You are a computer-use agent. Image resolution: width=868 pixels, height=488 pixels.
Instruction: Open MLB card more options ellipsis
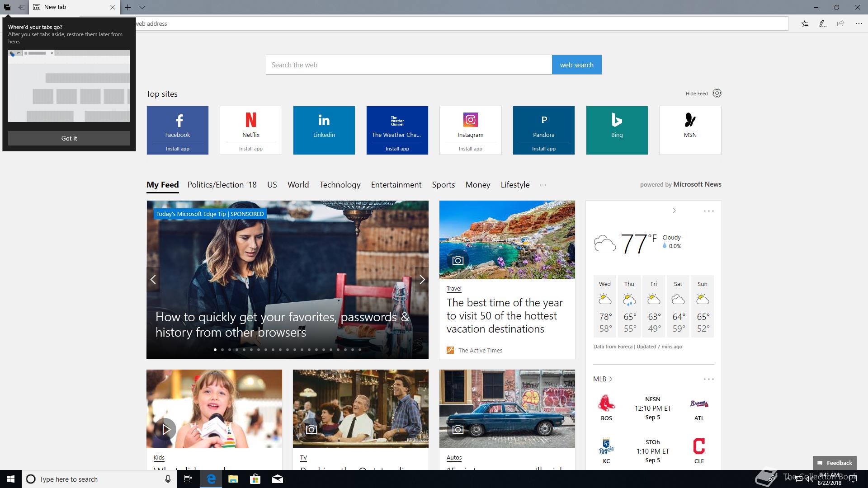709,379
